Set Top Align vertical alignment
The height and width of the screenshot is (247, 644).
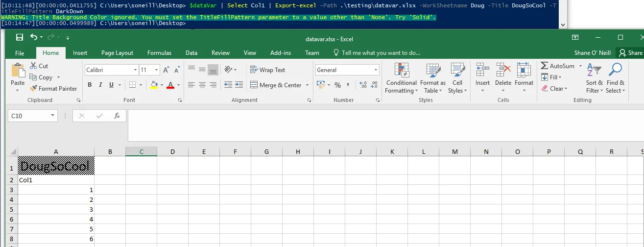click(191, 70)
